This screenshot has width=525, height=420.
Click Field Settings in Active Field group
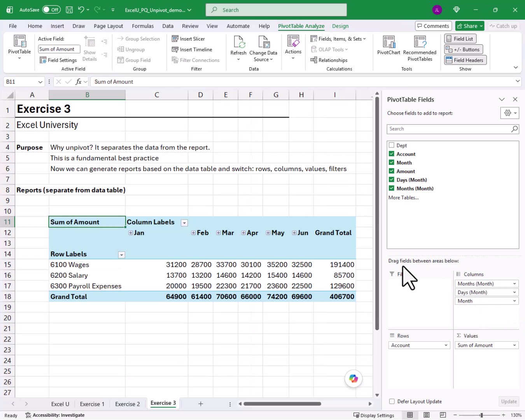pos(58,60)
